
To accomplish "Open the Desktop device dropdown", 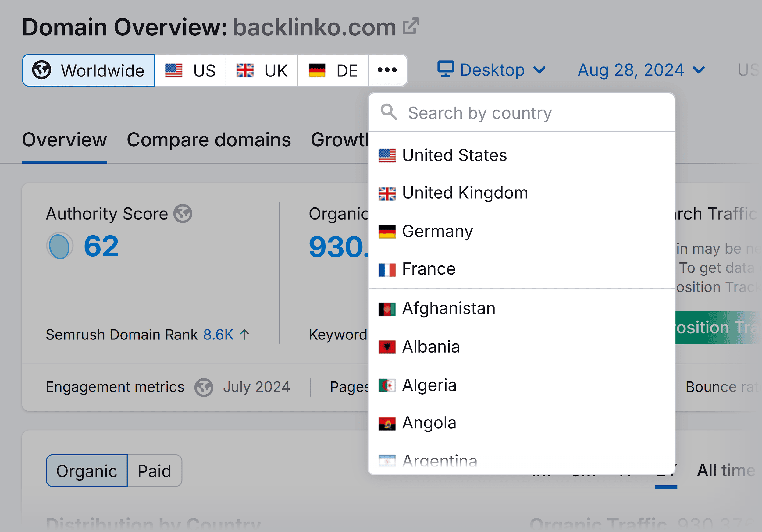I will point(491,70).
